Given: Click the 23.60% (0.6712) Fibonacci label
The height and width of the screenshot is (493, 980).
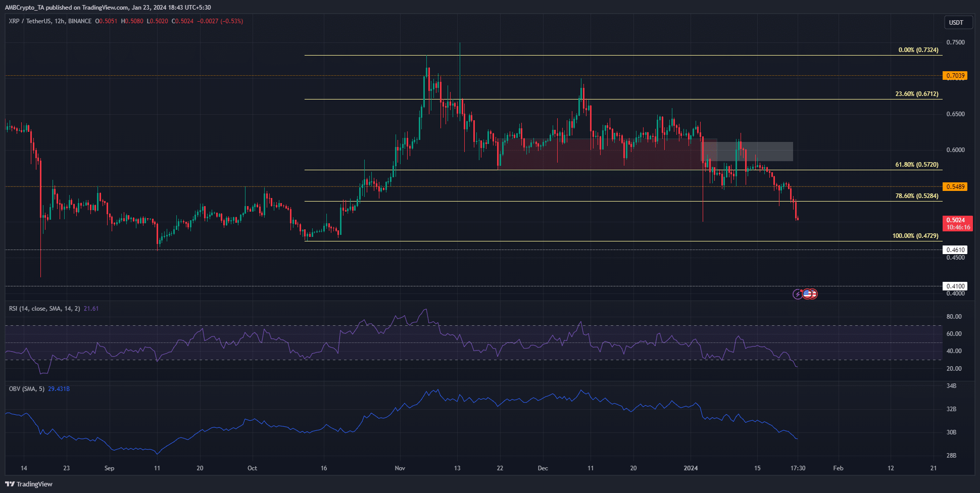Looking at the screenshot, I should click(917, 94).
